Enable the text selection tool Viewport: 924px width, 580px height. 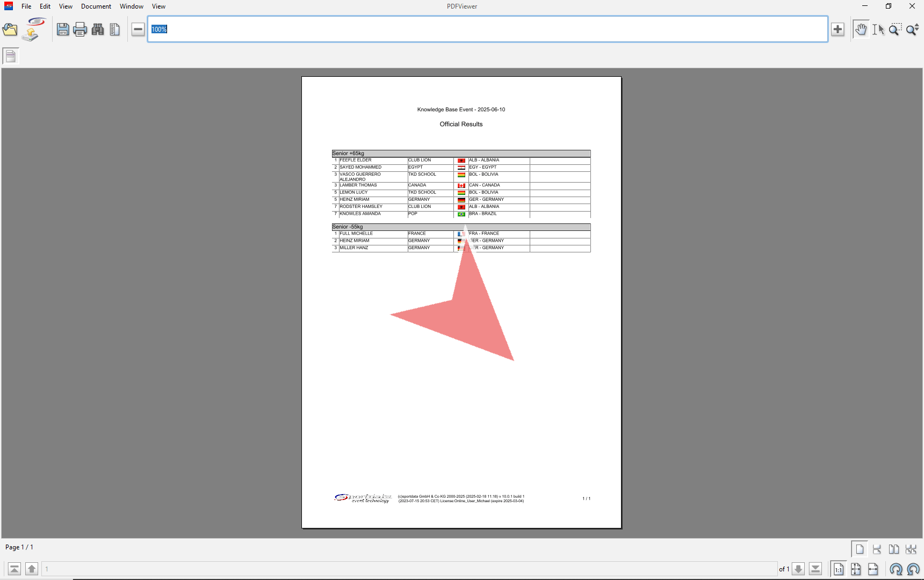point(878,30)
